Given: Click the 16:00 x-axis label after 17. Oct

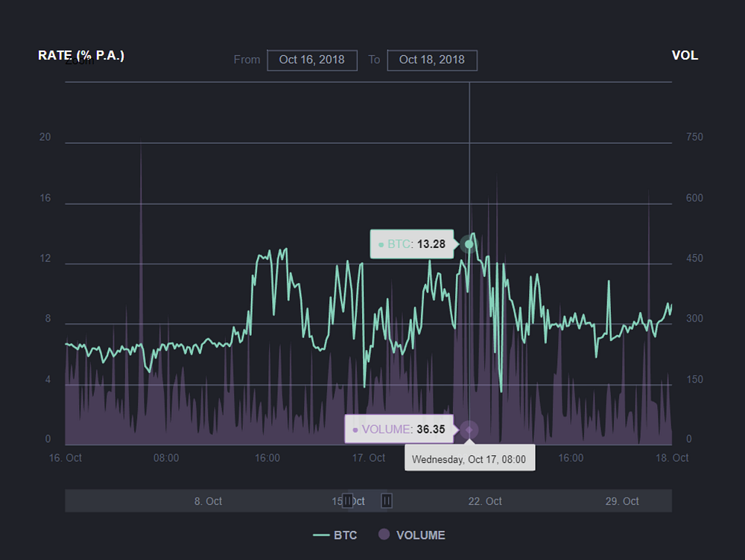Looking at the screenshot, I should pos(571,458).
